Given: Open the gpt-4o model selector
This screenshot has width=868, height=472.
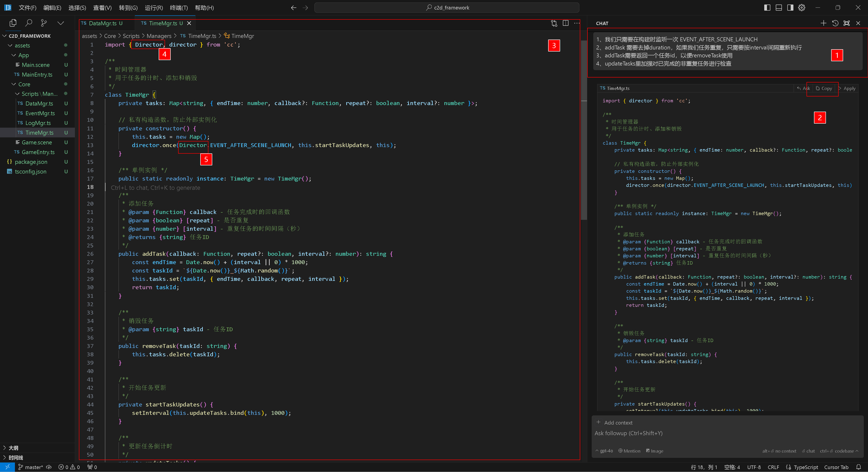Looking at the screenshot, I should click(604, 451).
